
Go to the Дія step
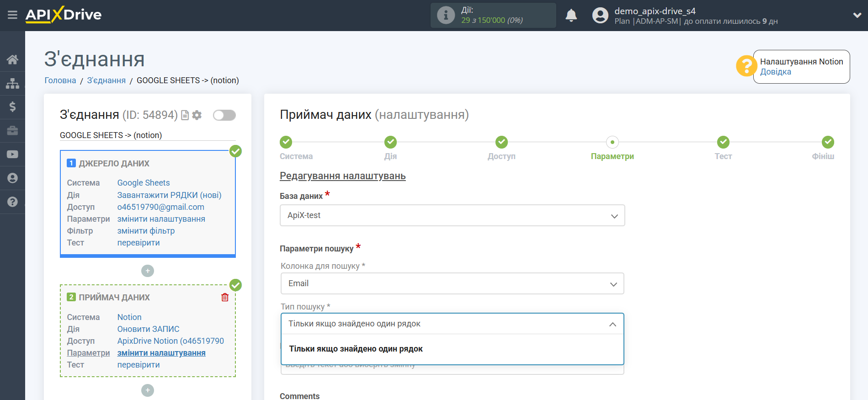[x=390, y=142]
